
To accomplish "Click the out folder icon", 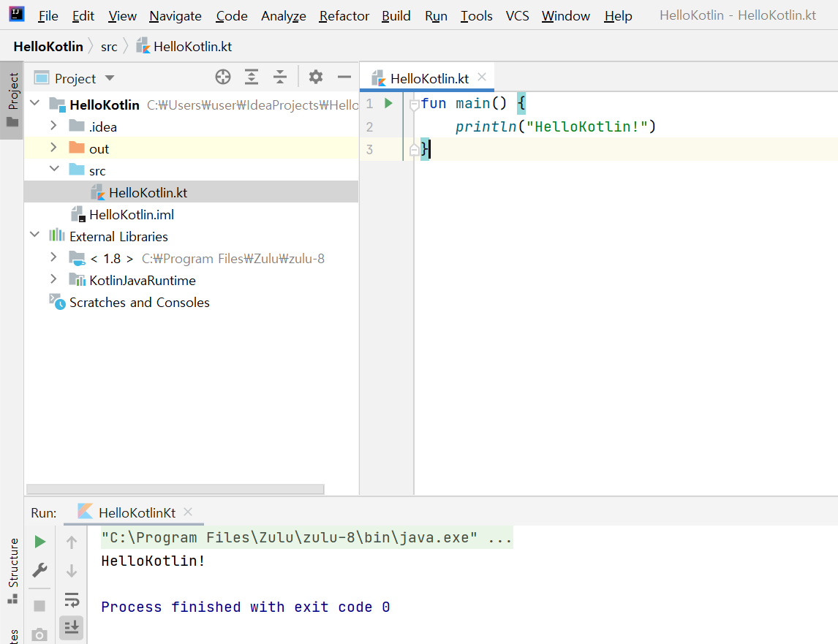I will pos(77,148).
